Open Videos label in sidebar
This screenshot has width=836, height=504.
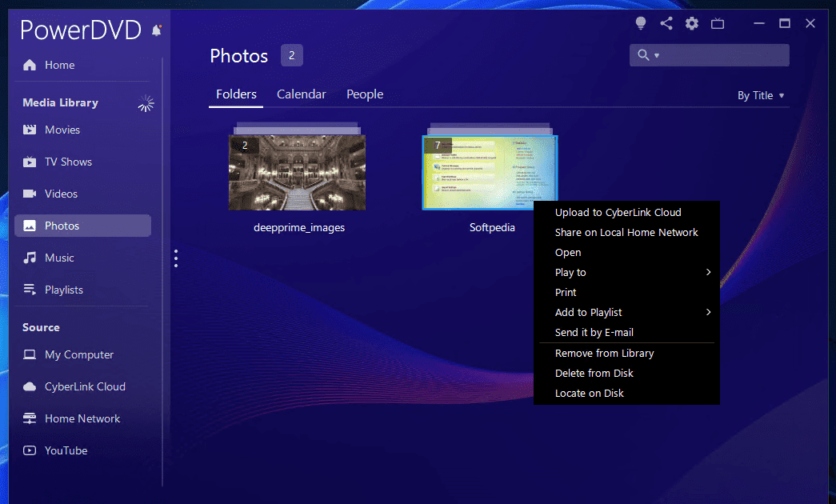tap(62, 194)
